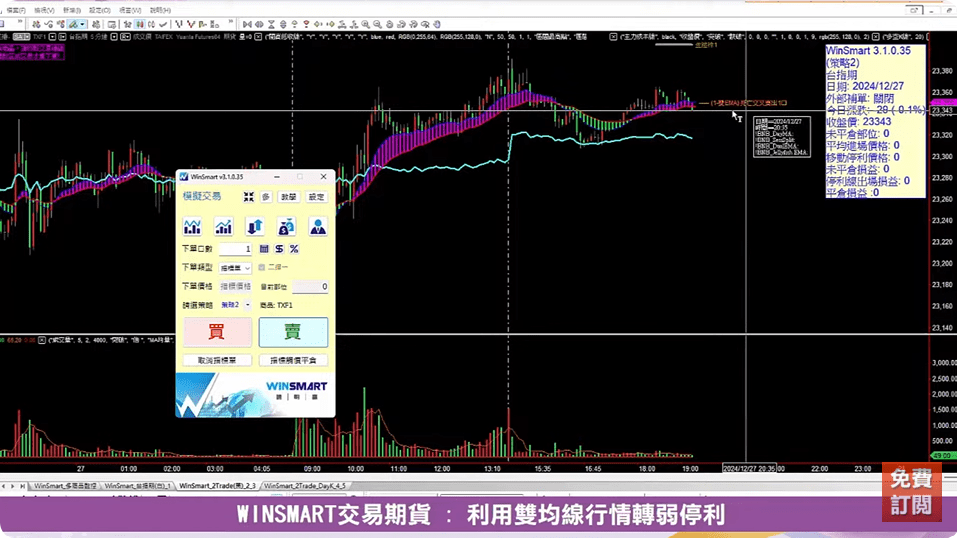Click the 收盤價: 23343 line in info box

click(x=859, y=122)
